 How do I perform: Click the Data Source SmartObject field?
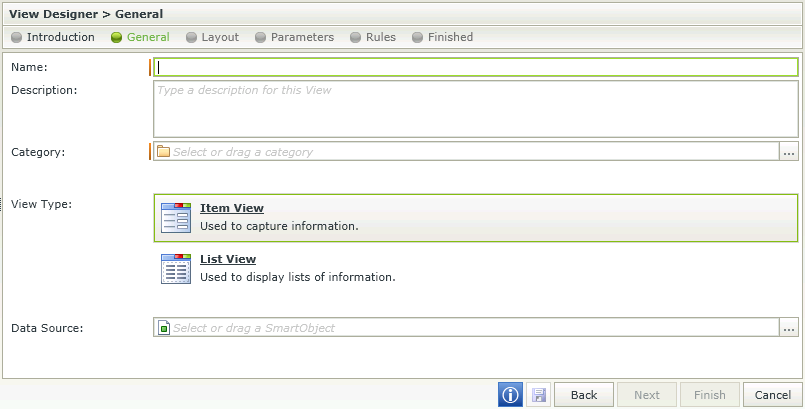(x=466, y=327)
